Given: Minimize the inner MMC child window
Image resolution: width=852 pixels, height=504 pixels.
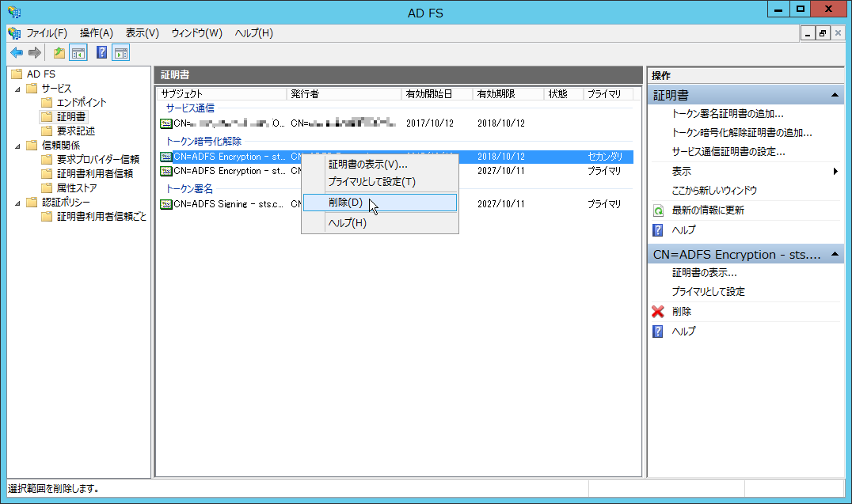Looking at the screenshot, I should click(808, 34).
